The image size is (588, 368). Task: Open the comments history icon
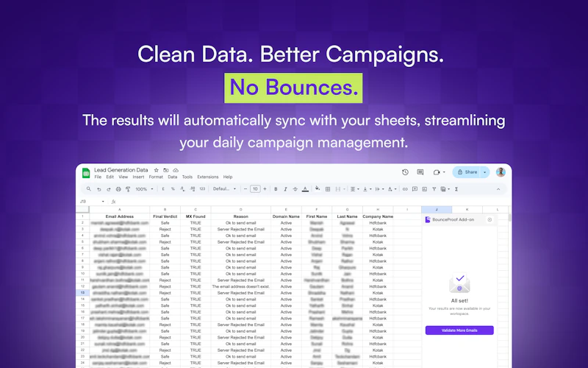click(x=420, y=172)
